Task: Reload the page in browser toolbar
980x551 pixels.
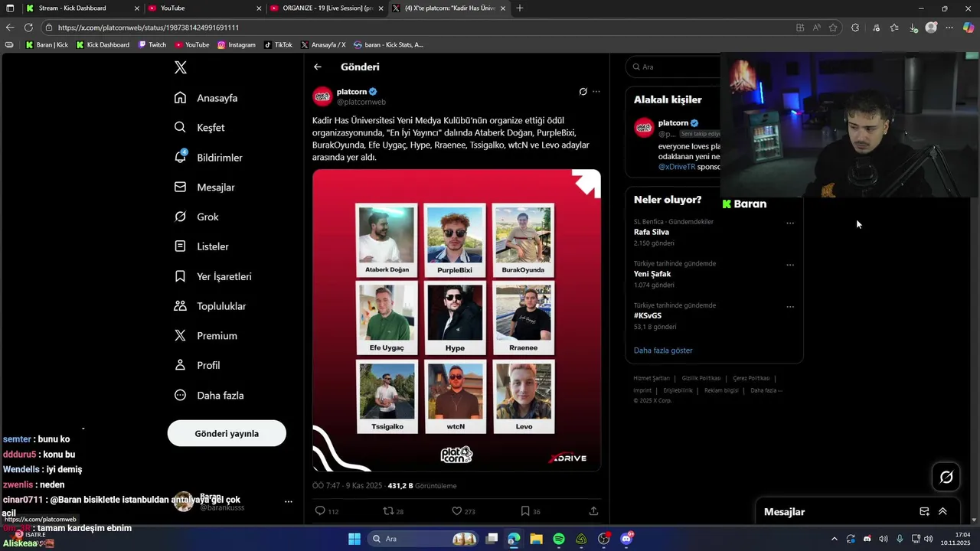Action: point(28,28)
